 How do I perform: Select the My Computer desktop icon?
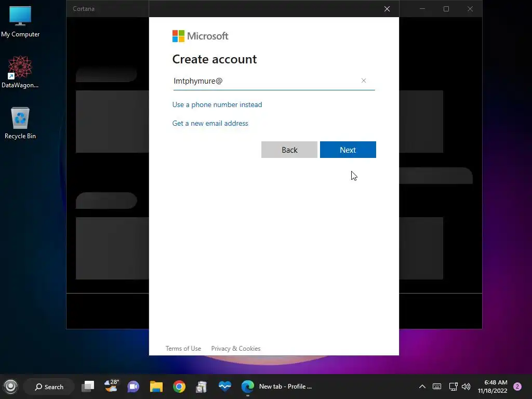coord(20,22)
